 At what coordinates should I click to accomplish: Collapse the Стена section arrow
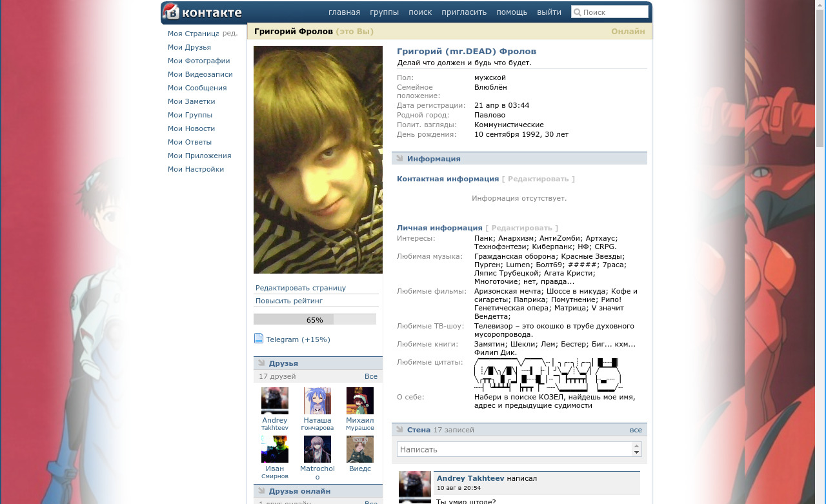(399, 429)
